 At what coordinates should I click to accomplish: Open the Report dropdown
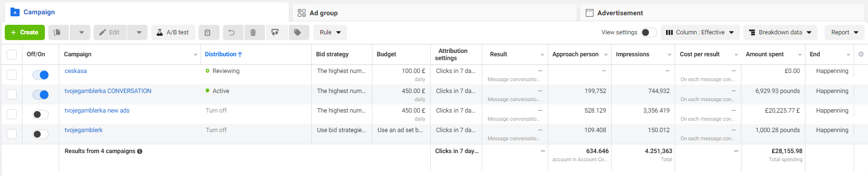pyautogui.click(x=845, y=32)
